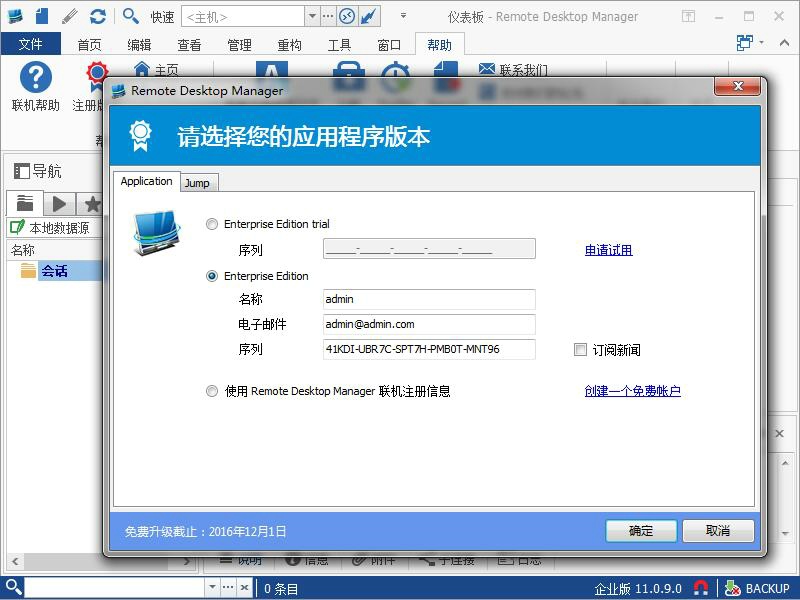Toggle the 订阅新闻 checkbox
The width and height of the screenshot is (800, 600).
(x=580, y=349)
